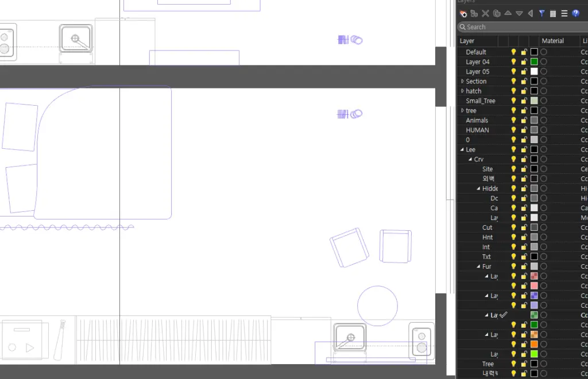
Task: Click the Material column header
Action: [x=552, y=41]
